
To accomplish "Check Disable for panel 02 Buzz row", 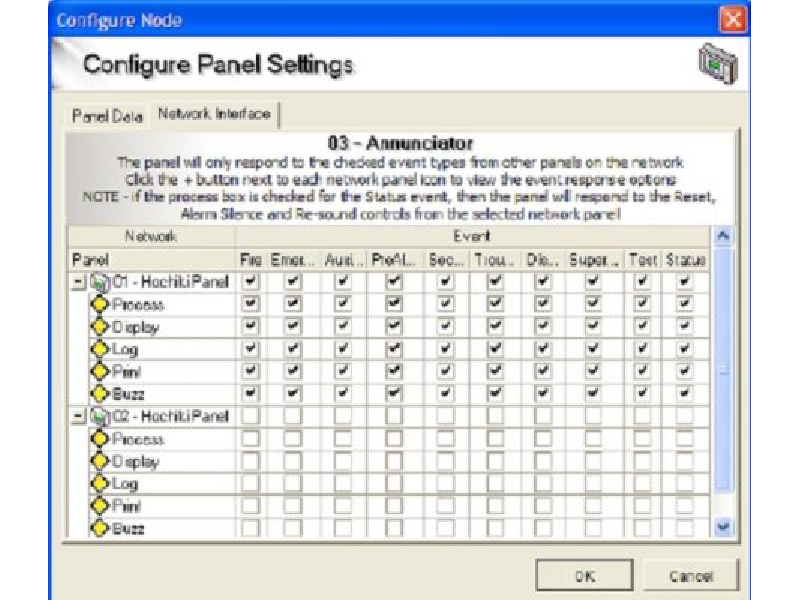I will (543, 529).
